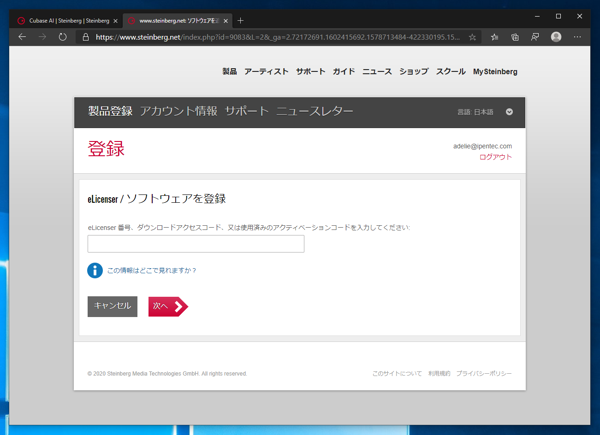
Task: Reload the Steinberg page
Action: (63, 37)
